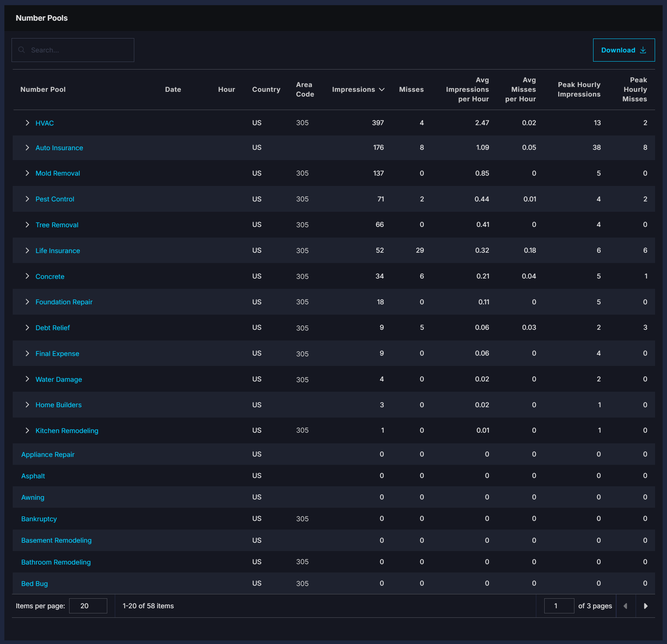The image size is (667, 644).
Task: Expand the Life Insurance row chevron
Action: [27, 250]
